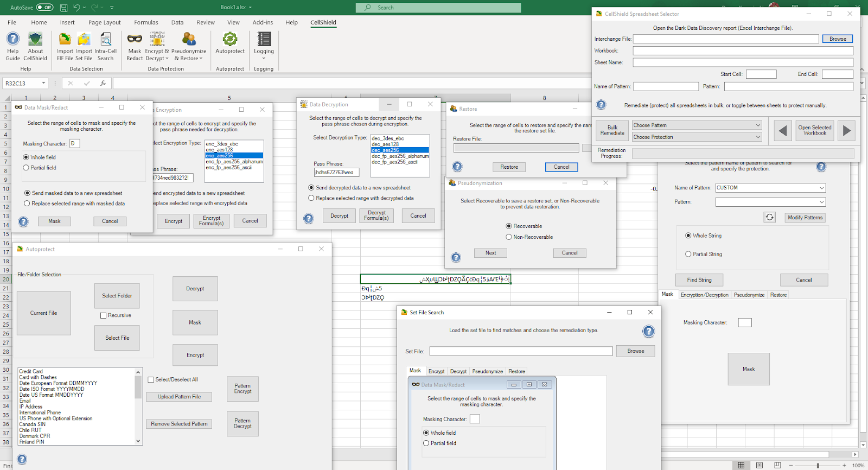This screenshot has width=868, height=470.
Task: Open the Help Guide ribbon icon
Action: [13, 46]
